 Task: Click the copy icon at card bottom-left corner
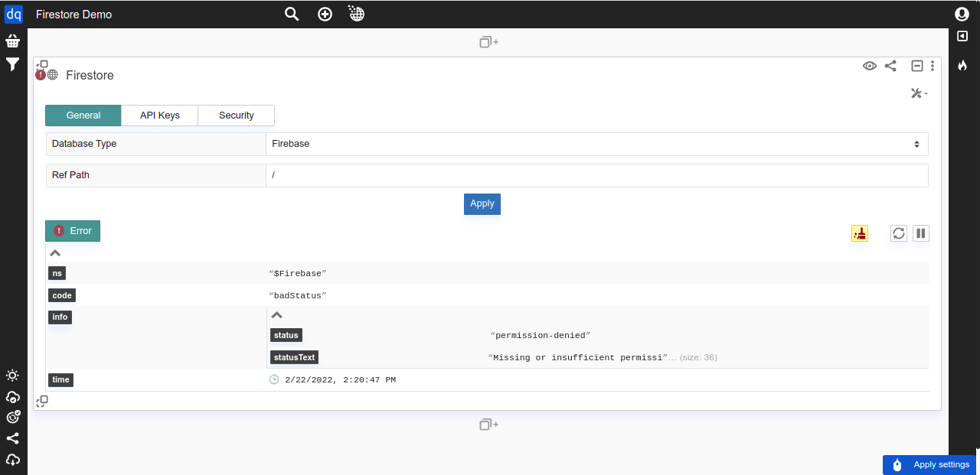(x=42, y=401)
